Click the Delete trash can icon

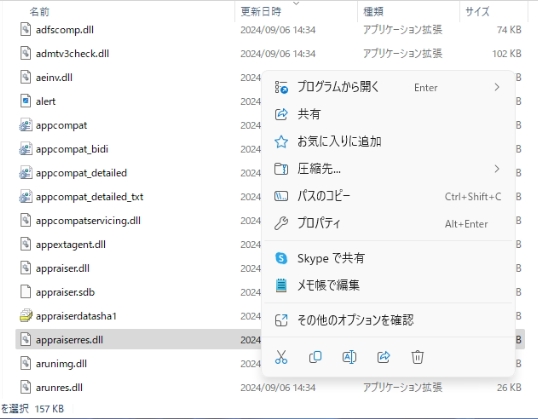(417, 357)
